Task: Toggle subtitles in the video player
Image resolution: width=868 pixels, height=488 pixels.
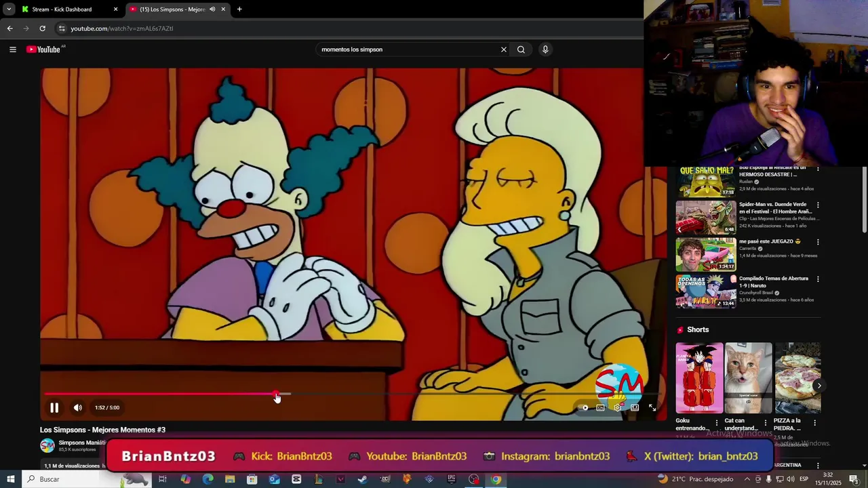Action: click(x=601, y=407)
